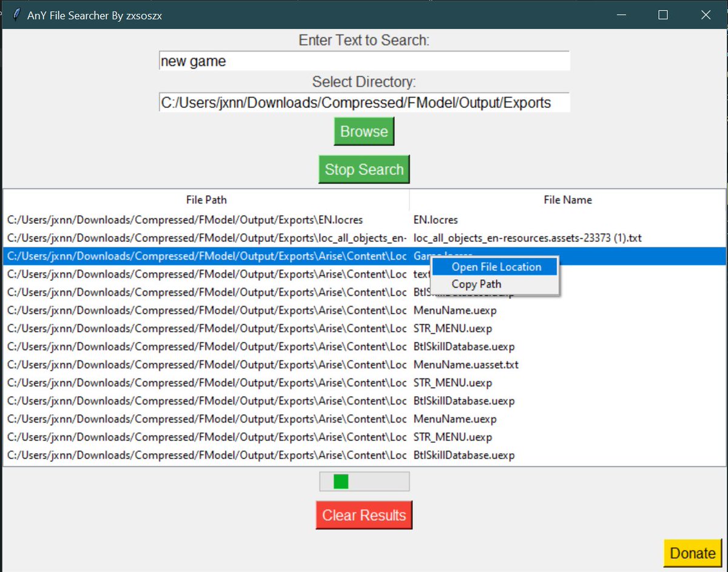Image resolution: width=728 pixels, height=572 pixels.
Task: Choose Copy Path in context menu
Action: click(x=494, y=284)
